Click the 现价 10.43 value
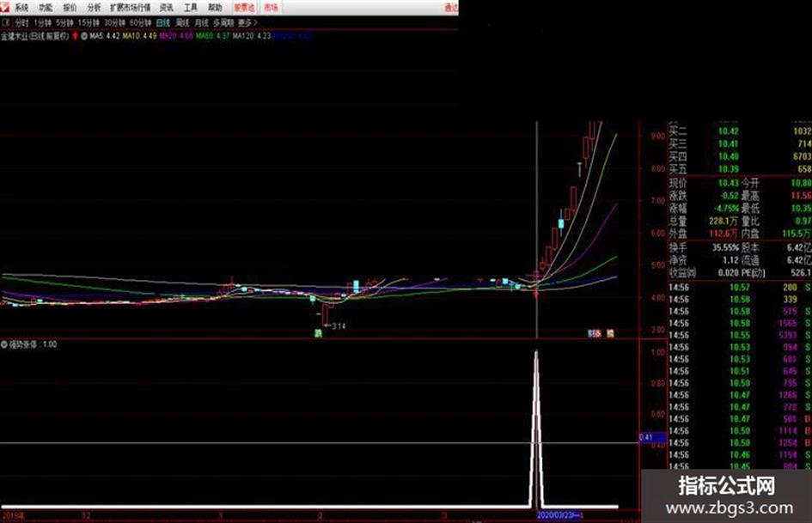 coord(728,183)
